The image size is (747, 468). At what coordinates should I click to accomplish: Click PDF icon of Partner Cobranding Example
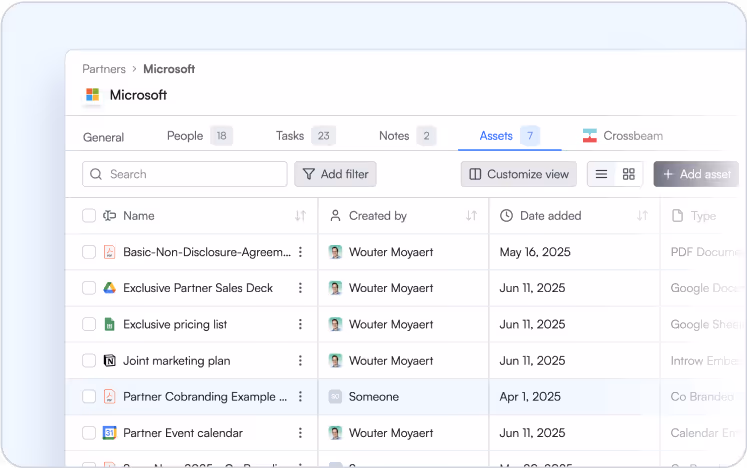tap(110, 397)
